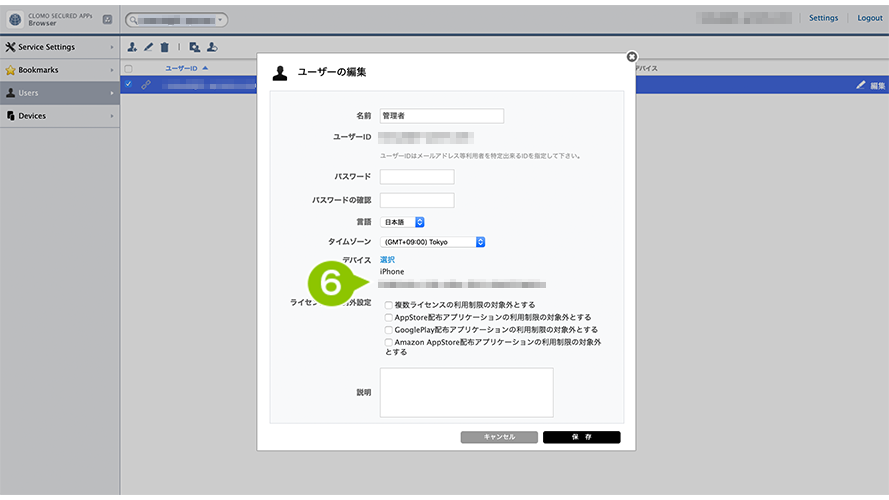
Task: Click the 選択 device select link
Action: (387, 260)
